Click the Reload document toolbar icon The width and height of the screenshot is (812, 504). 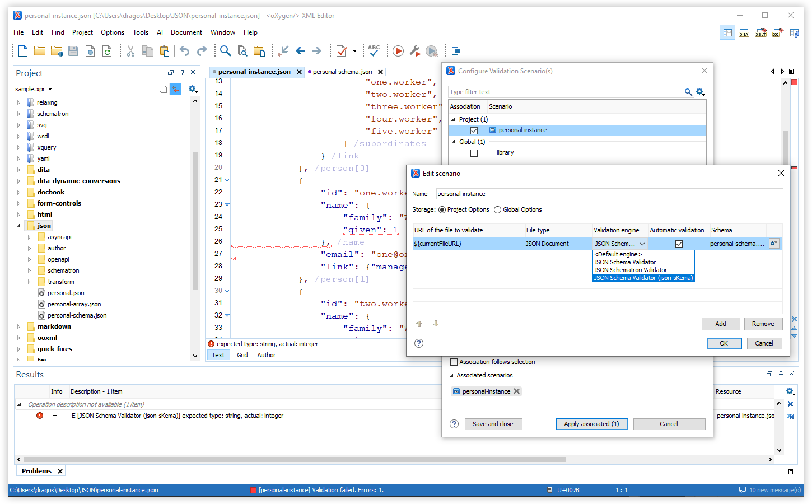107,51
